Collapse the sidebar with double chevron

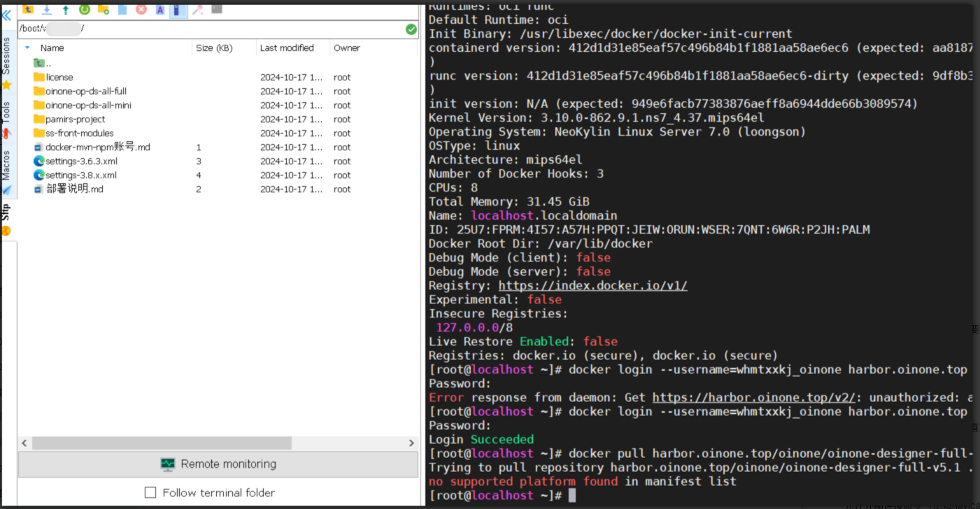pyautogui.click(x=6, y=15)
